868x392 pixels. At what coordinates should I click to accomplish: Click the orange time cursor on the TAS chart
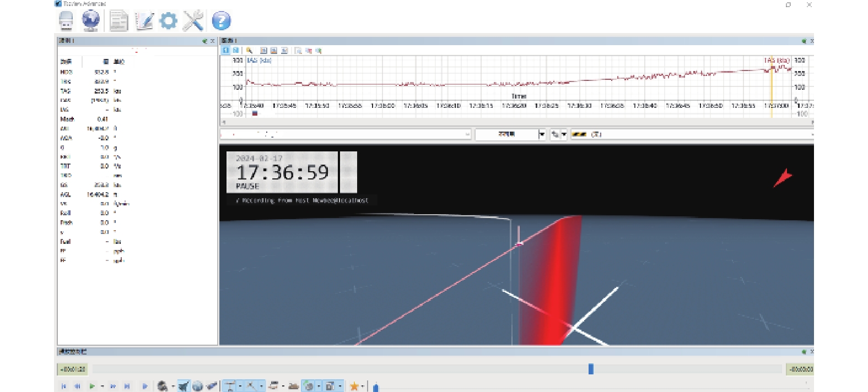point(772,88)
